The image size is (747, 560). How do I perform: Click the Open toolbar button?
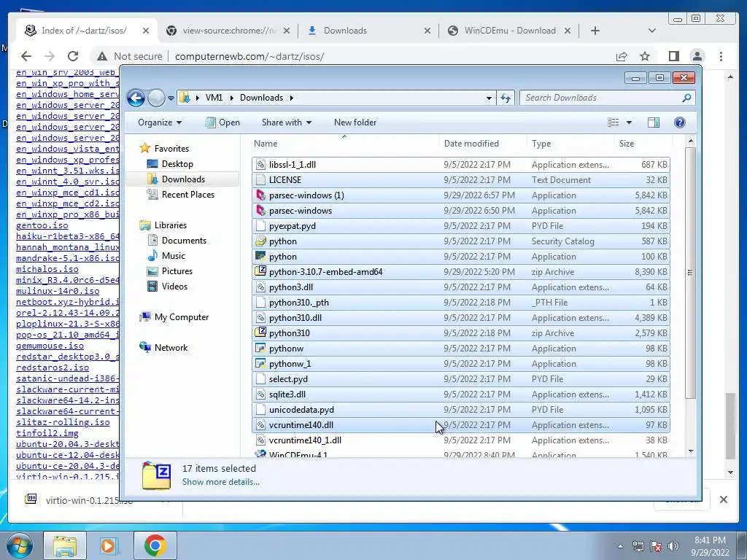pyautogui.click(x=222, y=122)
